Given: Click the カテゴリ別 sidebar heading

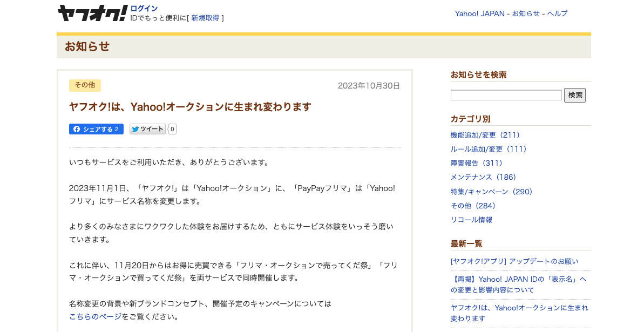Looking at the screenshot, I should [471, 119].
